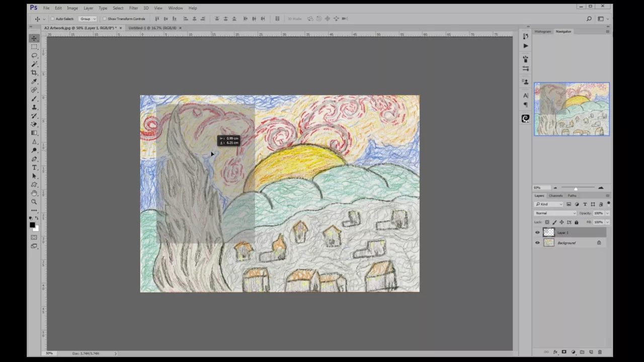
Task: Open the Edit Toolbar three-dots button
Action: click(x=34, y=210)
